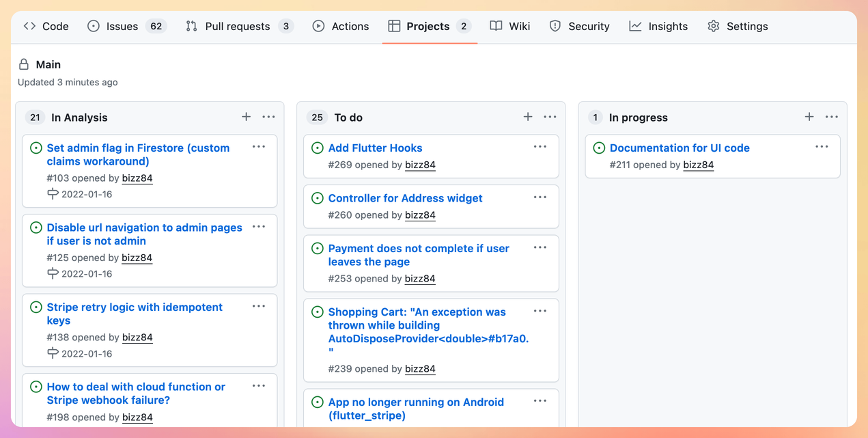The image size is (868, 438).
Task: Open issue Add Flutter Hooks
Action: (x=375, y=148)
